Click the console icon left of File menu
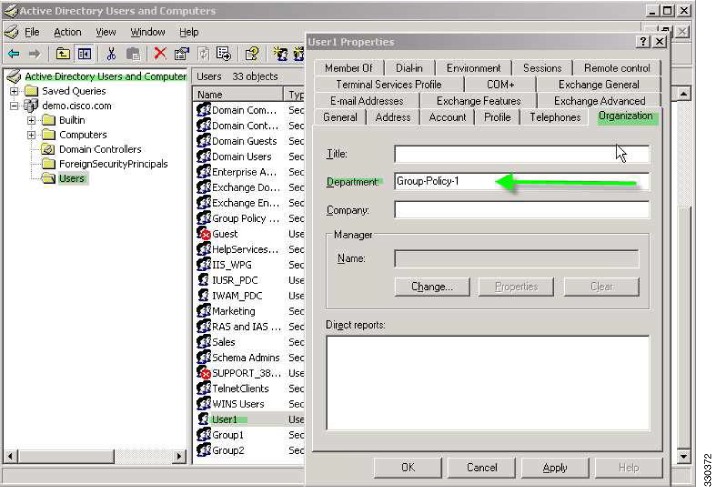 [11, 32]
